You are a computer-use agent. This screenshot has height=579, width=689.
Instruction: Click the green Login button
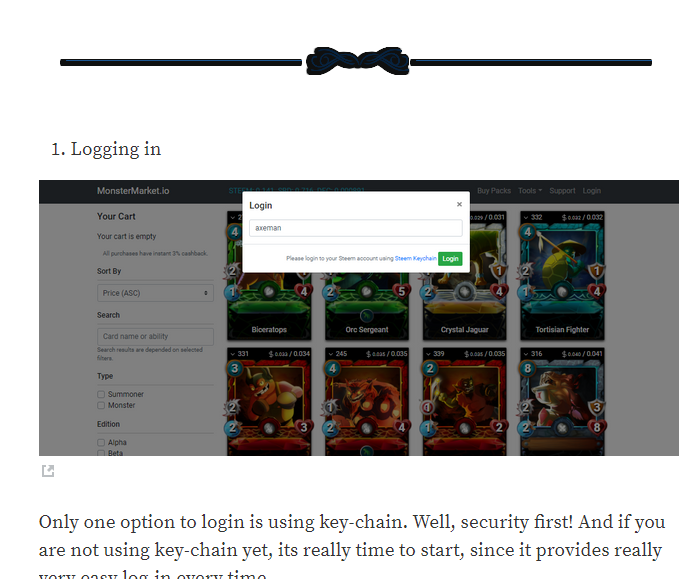[450, 259]
